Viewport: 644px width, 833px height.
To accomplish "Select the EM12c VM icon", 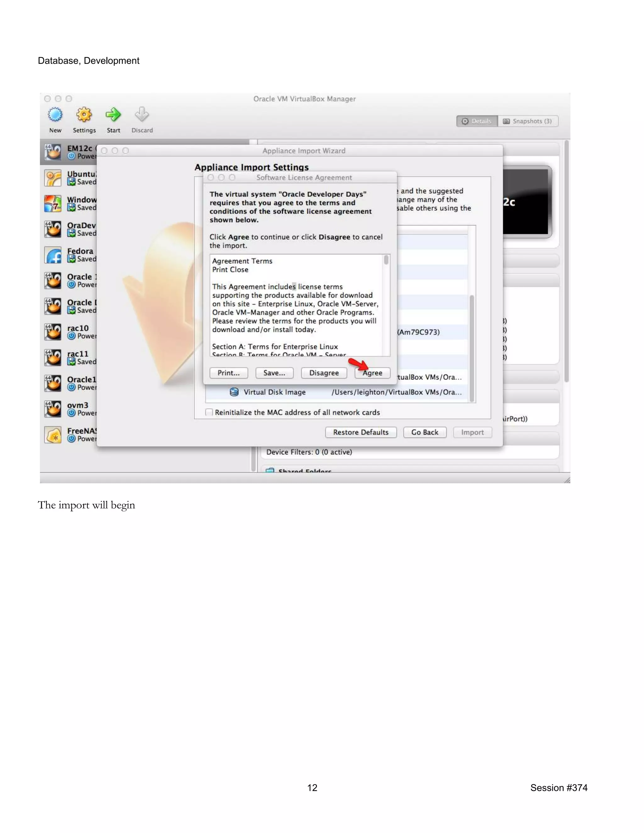I will click(53, 152).
